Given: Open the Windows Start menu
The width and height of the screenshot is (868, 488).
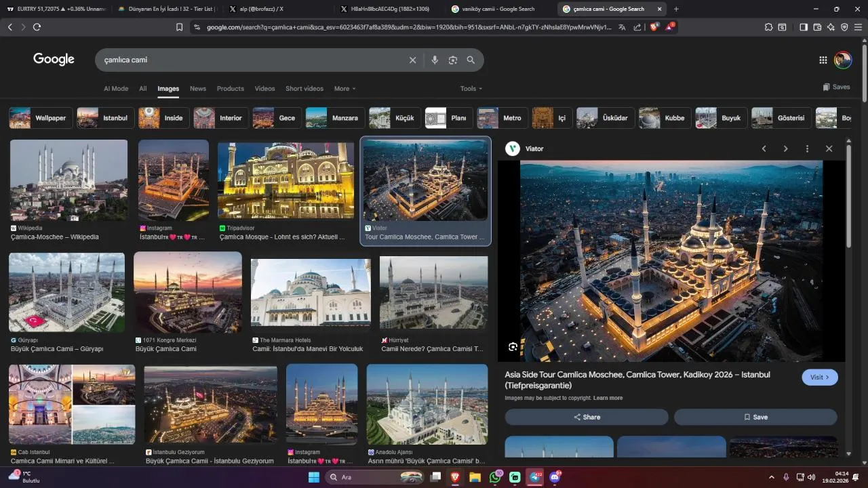Looking at the screenshot, I should pyautogui.click(x=314, y=477).
